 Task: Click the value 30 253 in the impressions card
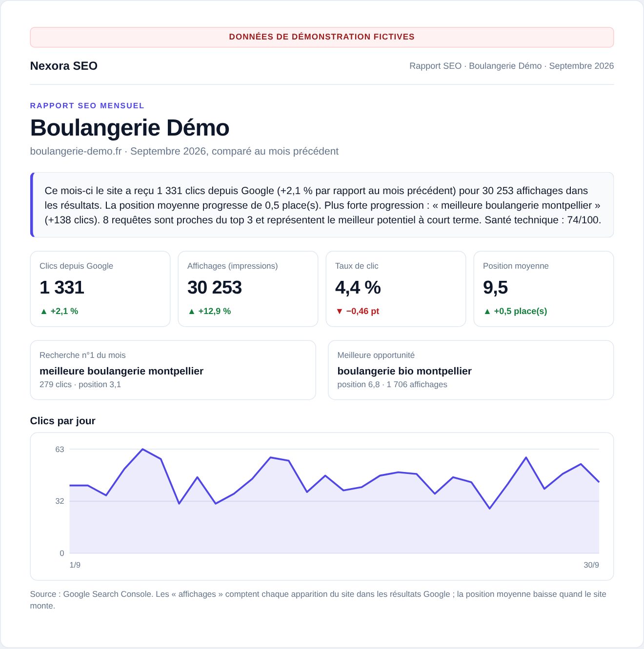click(x=215, y=288)
